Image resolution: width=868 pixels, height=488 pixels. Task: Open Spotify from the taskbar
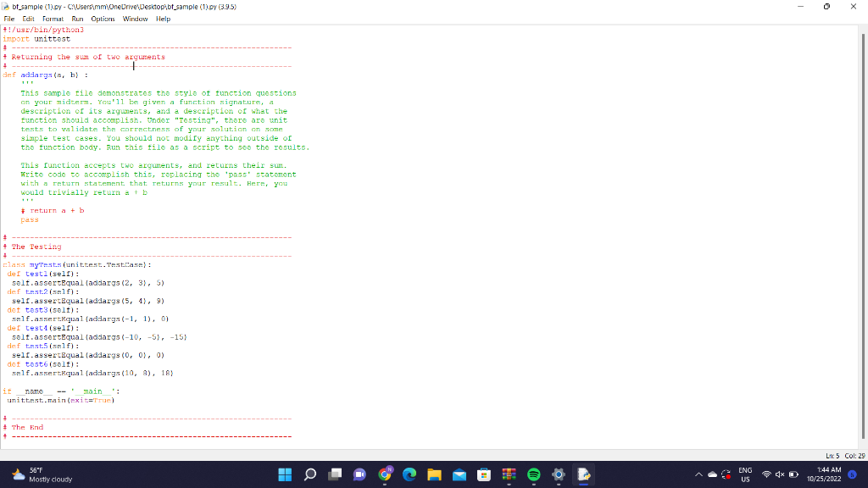(x=534, y=474)
